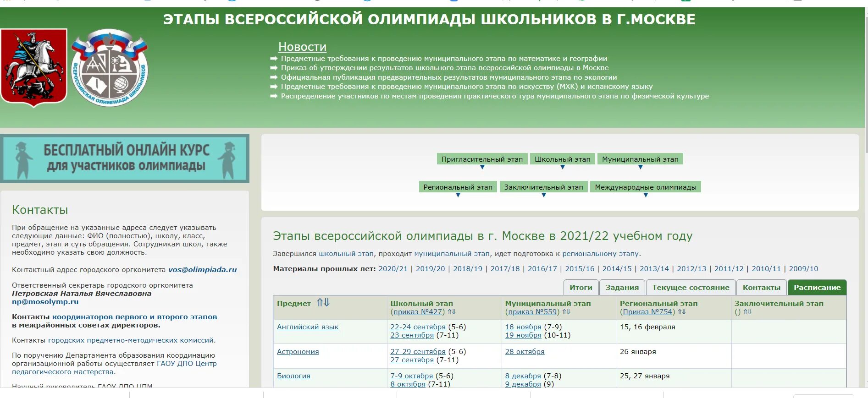Follow the муниципальный этап link in status line
868x398 pixels.
[x=452, y=254]
